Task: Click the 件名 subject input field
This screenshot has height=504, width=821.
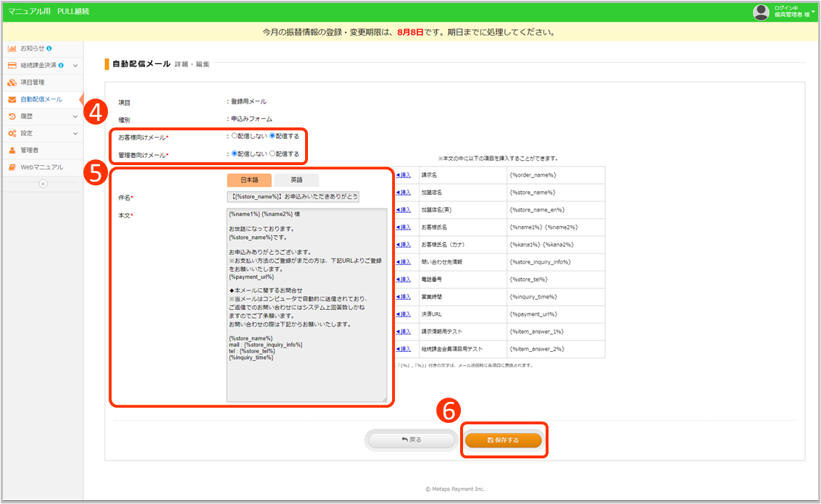Action: [x=293, y=197]
